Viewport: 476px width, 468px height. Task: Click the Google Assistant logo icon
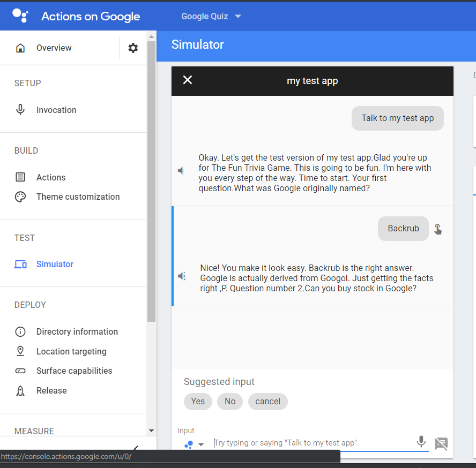tap(20, 16)
